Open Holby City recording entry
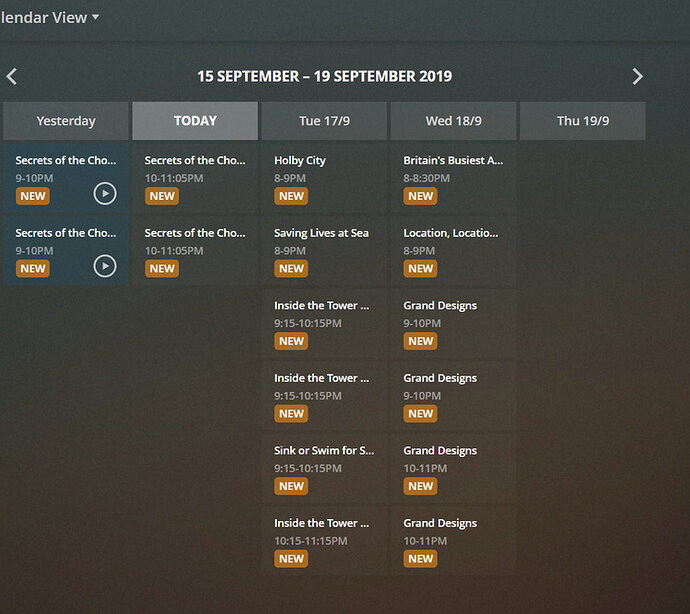The width and height of the screenshot is (690, 614). (300, 160)
